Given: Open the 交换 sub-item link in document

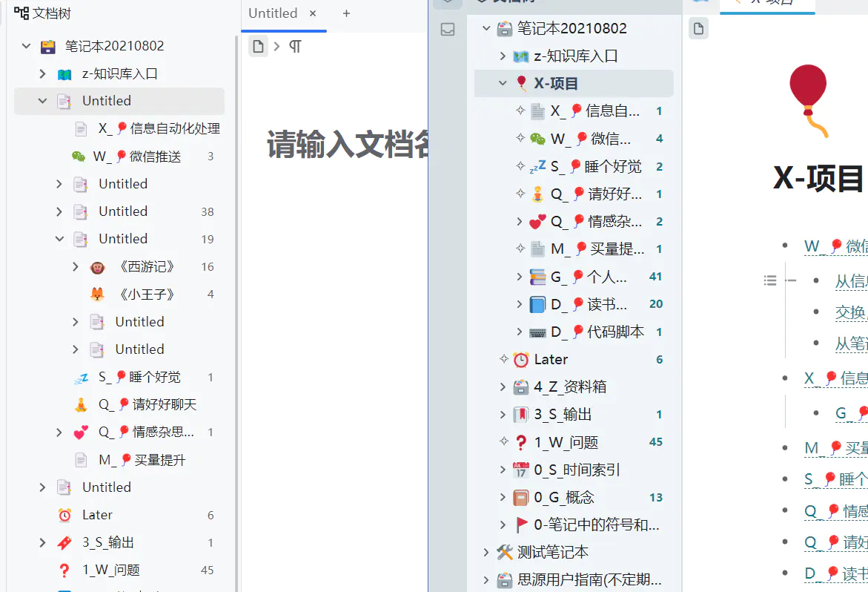Looking at the screenshot, I should pyautogui.click(x=851, y=312).
